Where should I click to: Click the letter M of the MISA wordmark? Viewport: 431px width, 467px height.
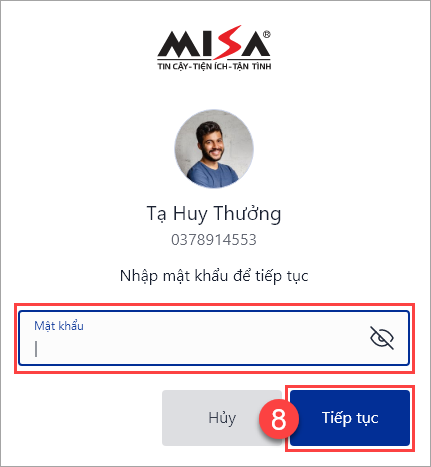(x=179, y=44)
